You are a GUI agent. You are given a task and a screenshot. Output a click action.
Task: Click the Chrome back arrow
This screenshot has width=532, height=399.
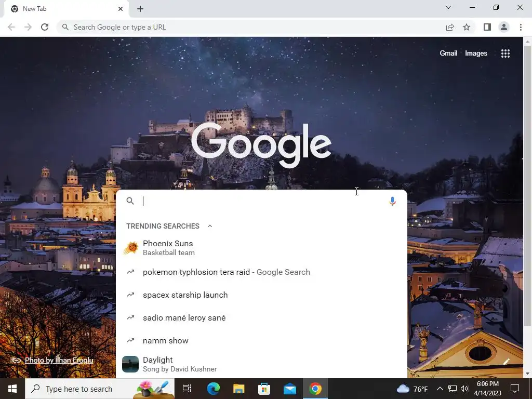(x=11, y=27)
